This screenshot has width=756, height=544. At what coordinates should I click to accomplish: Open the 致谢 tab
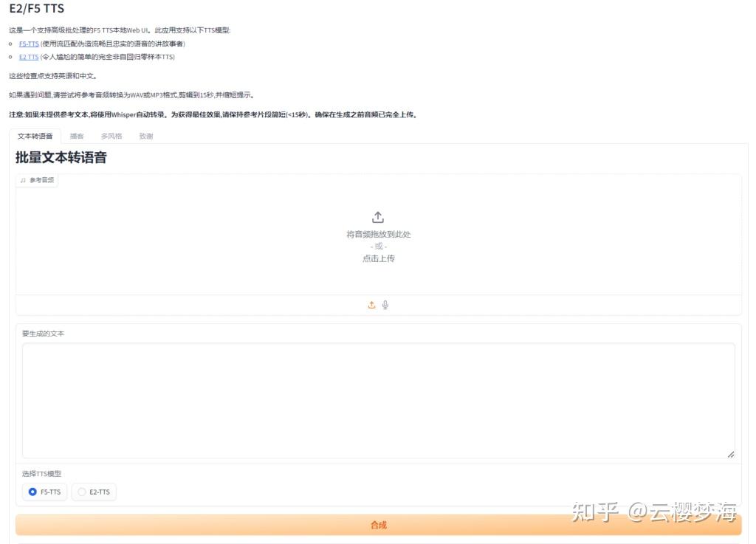coord(145,136)
